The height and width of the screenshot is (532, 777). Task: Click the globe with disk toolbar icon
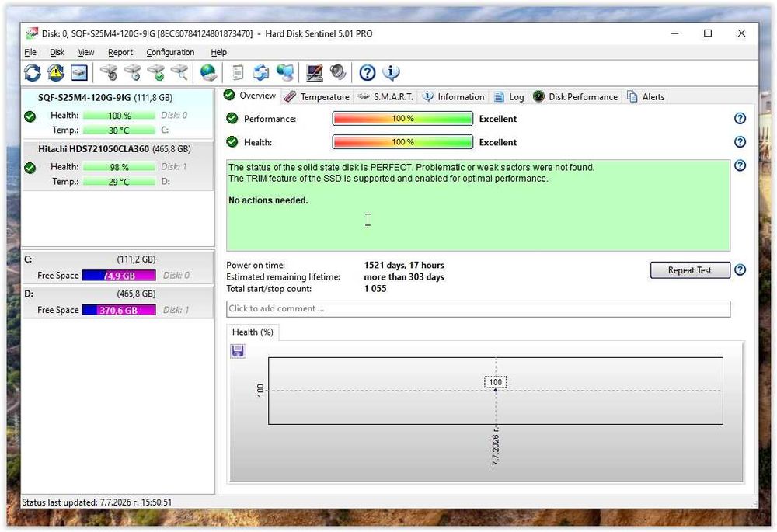[x=208, y=73]
